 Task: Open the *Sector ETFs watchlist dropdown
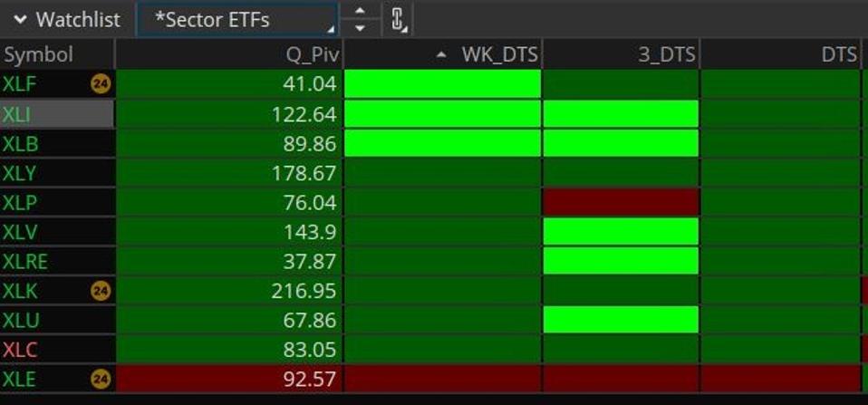[x=236, y=20]
